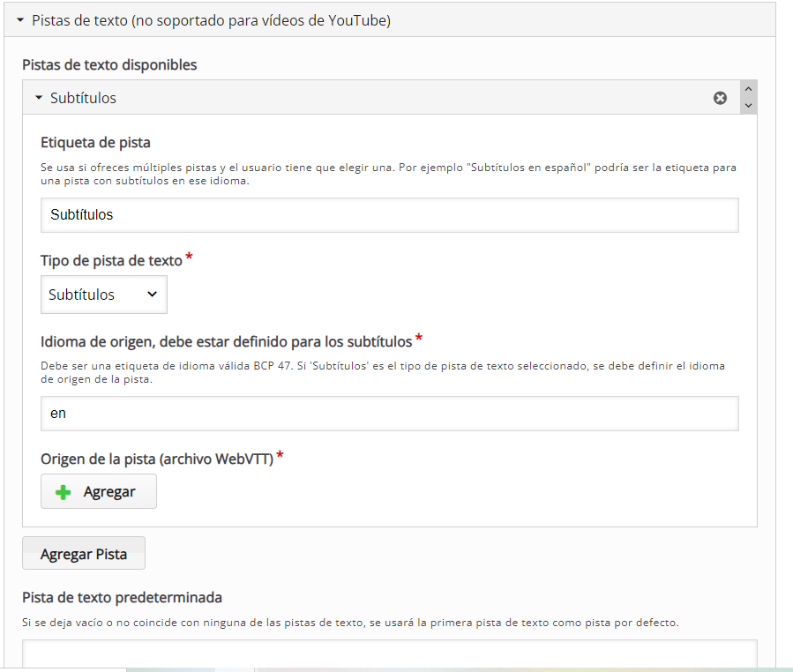Move the Subtítulos track down
The height and width of the screenshot is (672, 793).
pyautogui.click(x=749, y=105)
